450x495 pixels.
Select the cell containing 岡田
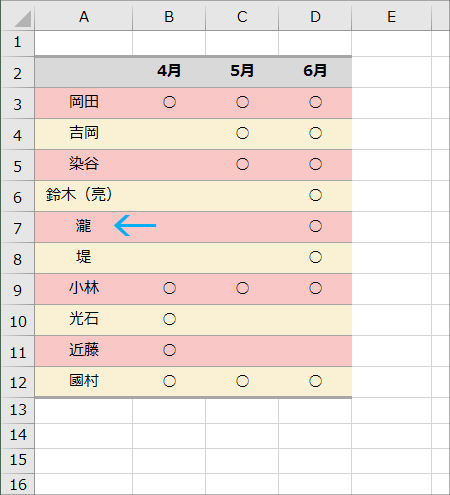[x=84, y=103]
